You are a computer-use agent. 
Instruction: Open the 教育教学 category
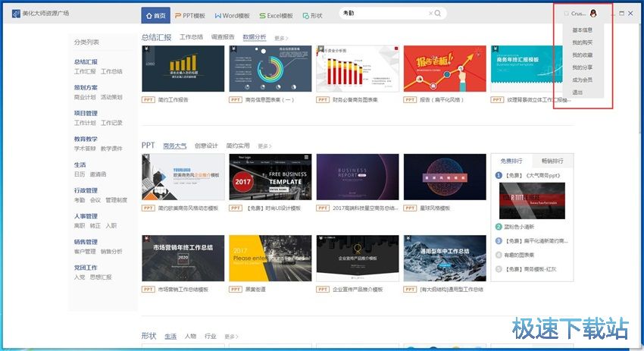tap(86, 139)
